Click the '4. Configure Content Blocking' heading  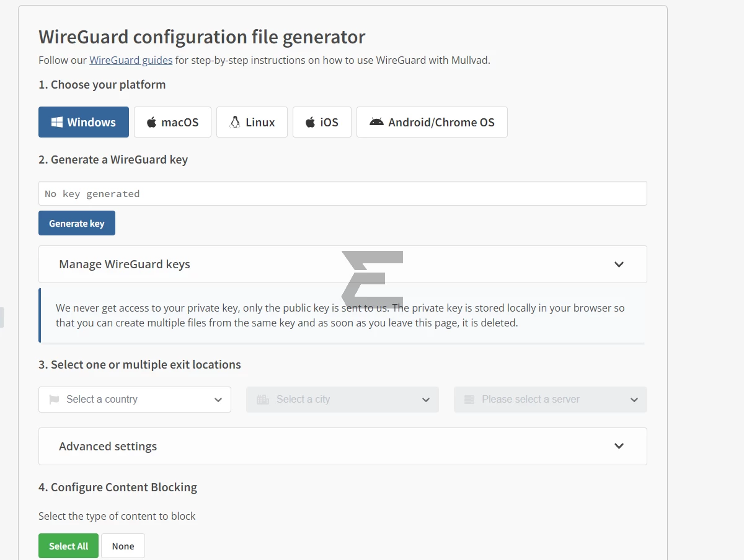118,487
